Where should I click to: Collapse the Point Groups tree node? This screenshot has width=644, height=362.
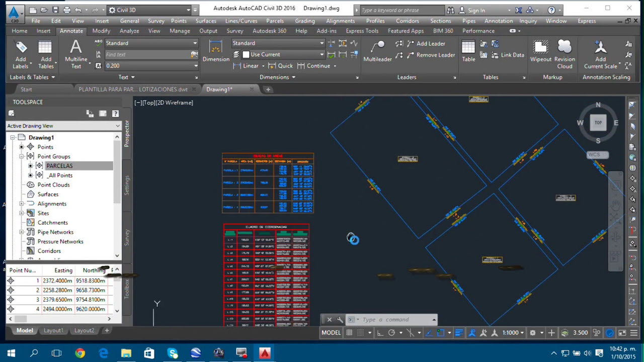[x=22, y=156]
